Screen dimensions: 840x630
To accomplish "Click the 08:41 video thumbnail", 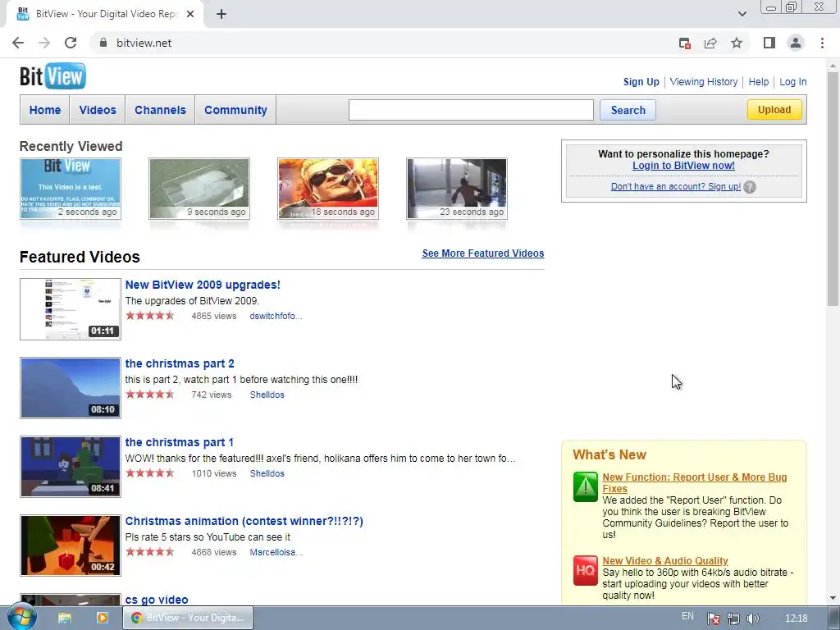I will [x=71, y=467].
